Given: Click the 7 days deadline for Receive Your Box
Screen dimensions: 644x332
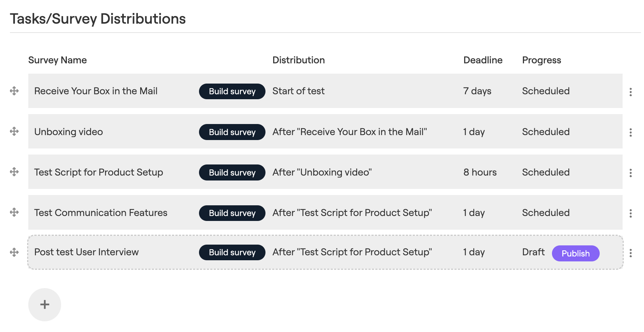Looking at the screenshot, I should 477,91.
